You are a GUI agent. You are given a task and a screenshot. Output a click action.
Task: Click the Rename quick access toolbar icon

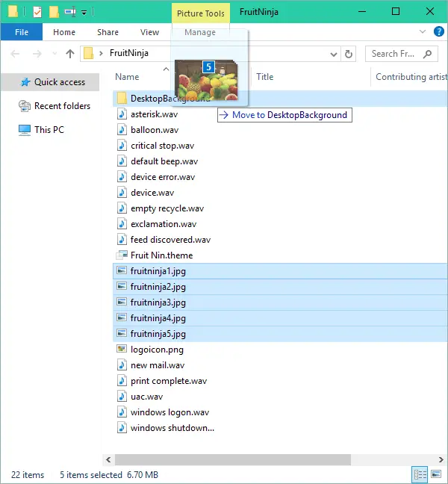(70, 12)
